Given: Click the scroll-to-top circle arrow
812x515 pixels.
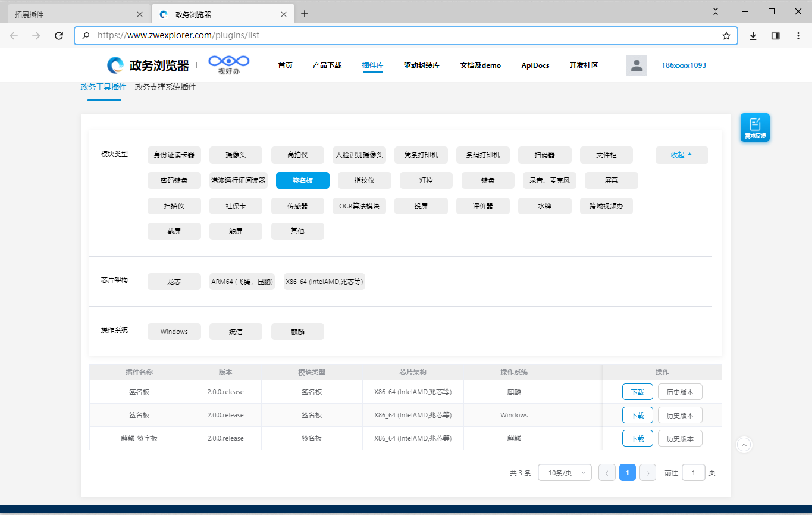Looking at the screenshot, I should [744, 444].
